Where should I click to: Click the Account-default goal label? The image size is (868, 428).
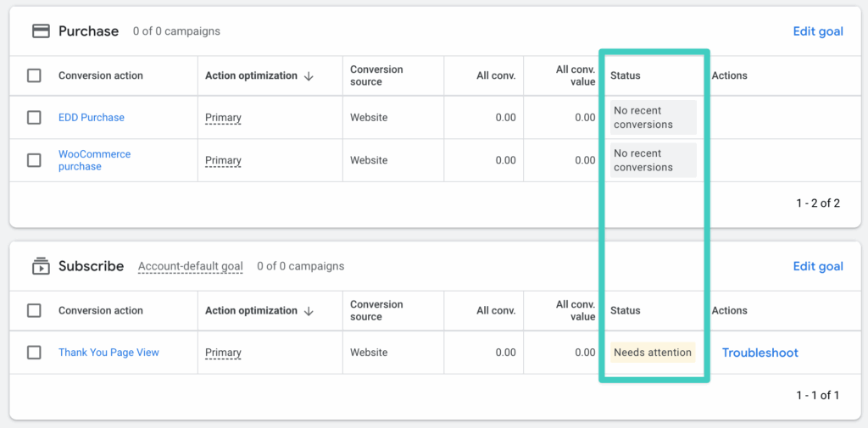tap(191, 266)
